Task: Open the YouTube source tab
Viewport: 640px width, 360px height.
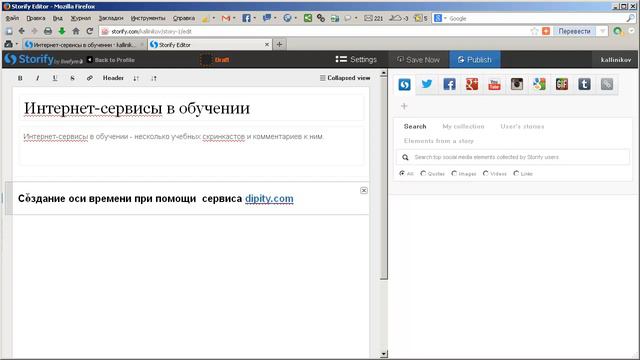Action: point(494,84)
